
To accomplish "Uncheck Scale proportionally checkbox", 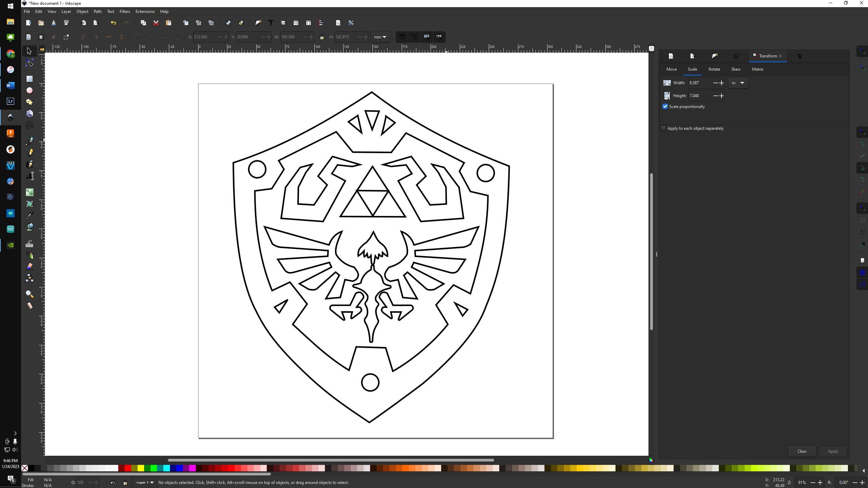I will (x=665, y=106).
